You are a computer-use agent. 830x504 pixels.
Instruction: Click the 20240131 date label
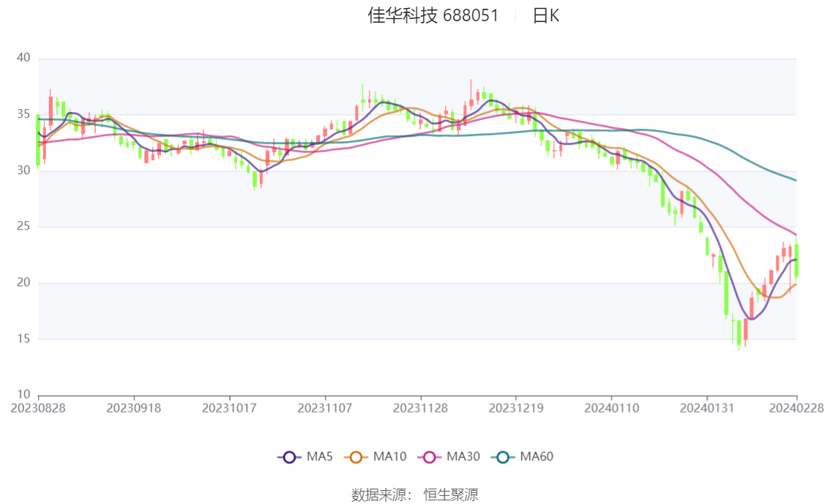pyautogui.click(x=707, y=408)
